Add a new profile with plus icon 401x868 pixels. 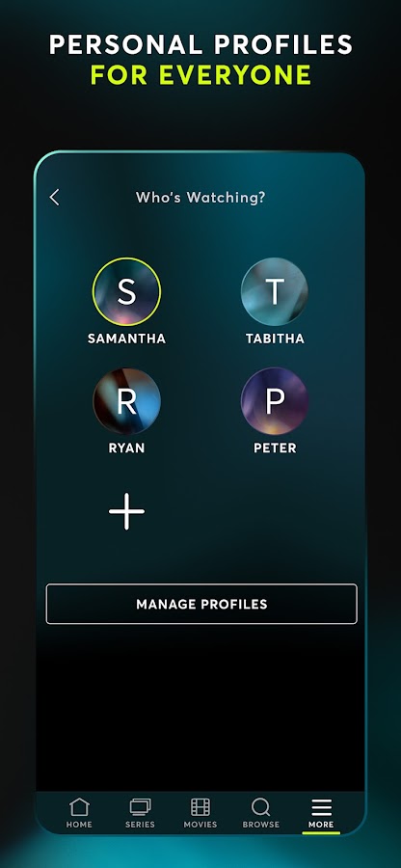126,511
